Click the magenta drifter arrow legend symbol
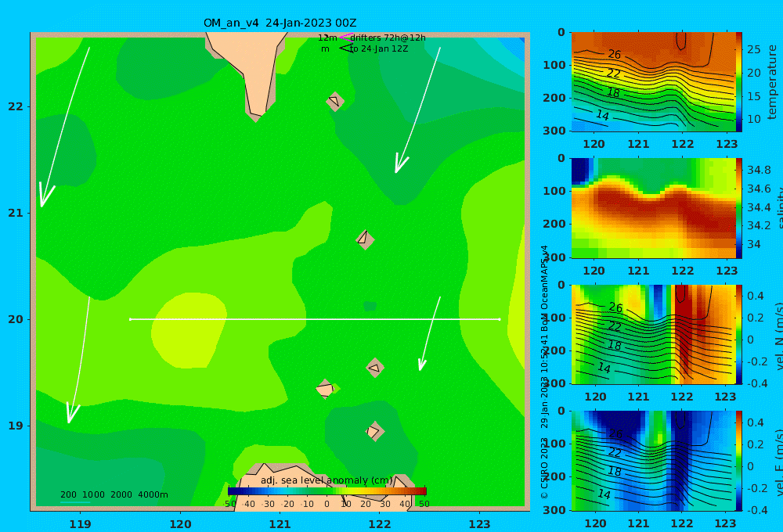The height and width of the screenshot is (532, 783). tap(345, 38)
